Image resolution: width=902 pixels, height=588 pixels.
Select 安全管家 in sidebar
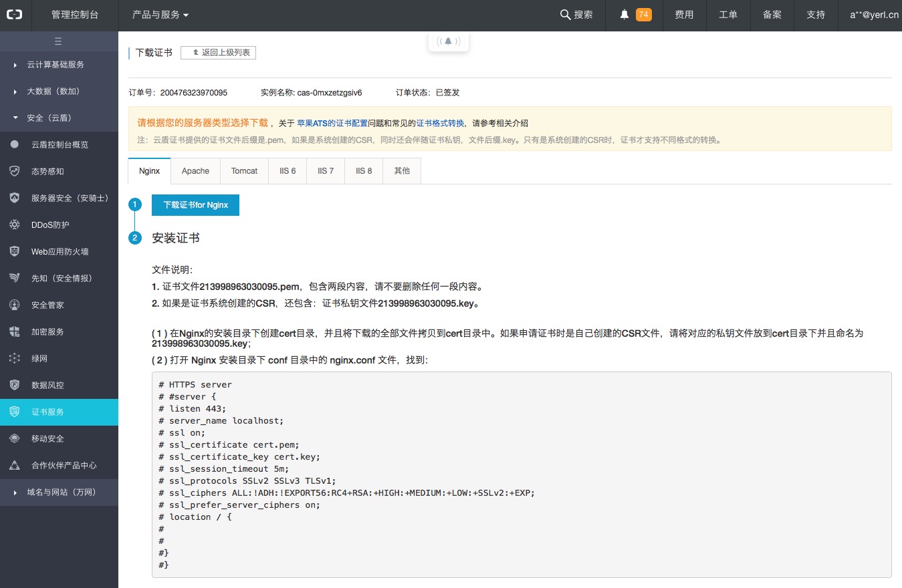[59, 305]
